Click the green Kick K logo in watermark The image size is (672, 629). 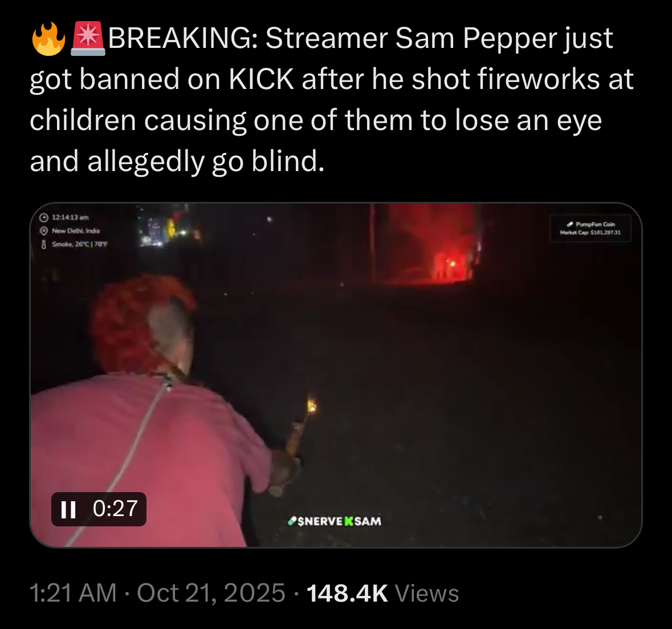click(349, 521)
